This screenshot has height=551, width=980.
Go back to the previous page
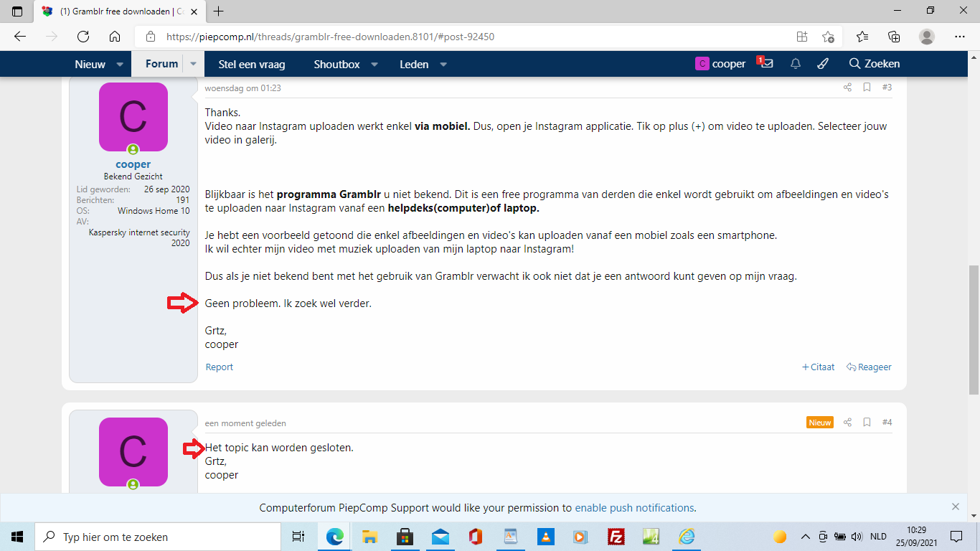[19, 37]
